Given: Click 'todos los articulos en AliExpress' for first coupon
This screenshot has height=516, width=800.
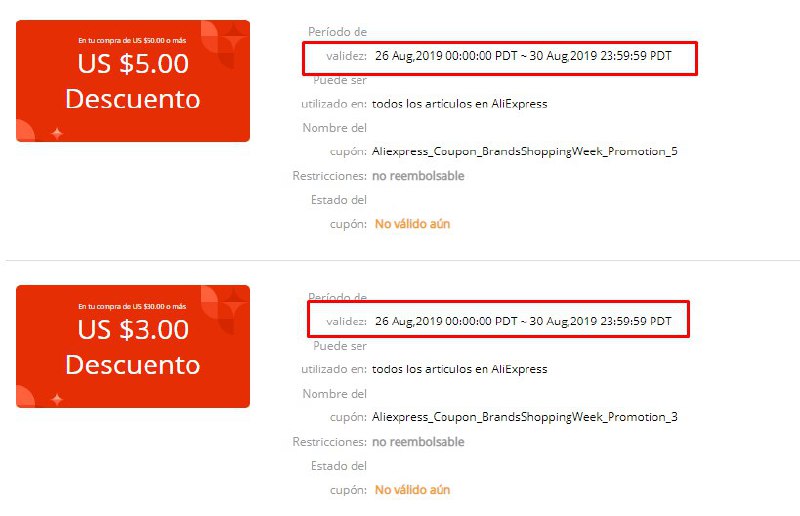Looking at the screenshot, I should point(459,104).
